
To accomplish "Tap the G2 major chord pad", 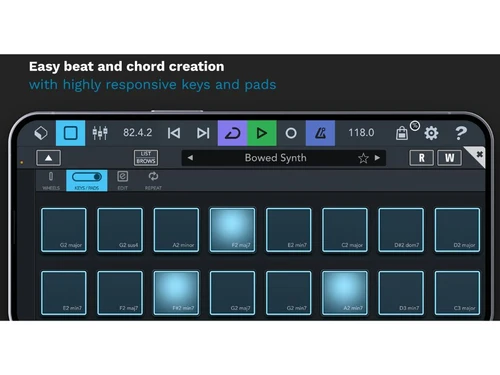I will click(x=64, y=230).
